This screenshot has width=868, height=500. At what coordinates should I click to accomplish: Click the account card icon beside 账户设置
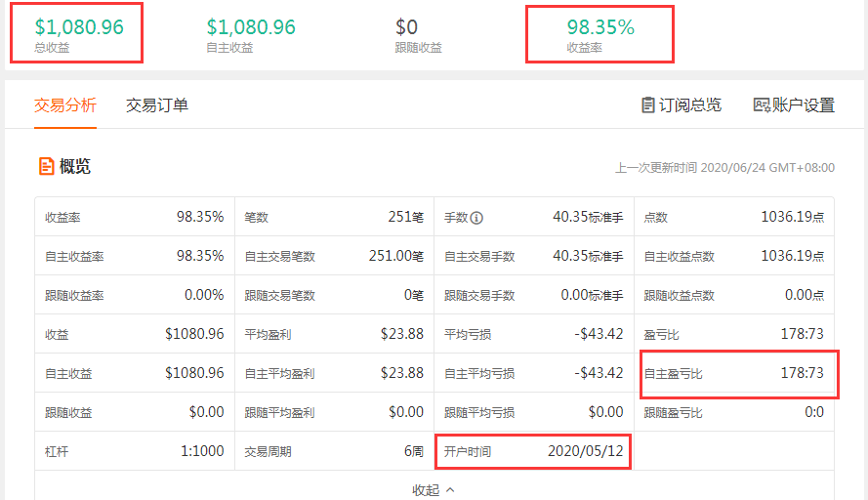(x=762, y=105)
